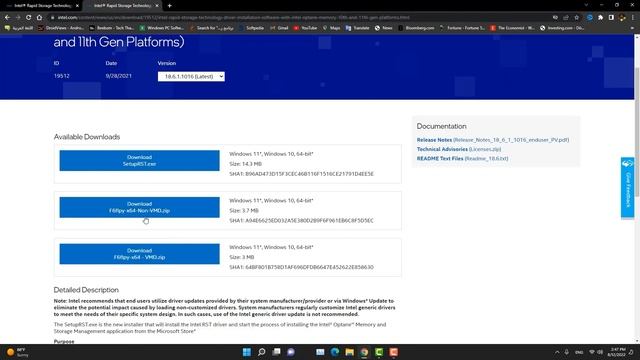
Task: Open a new tab with the plus button
Action: coord(169,6)
